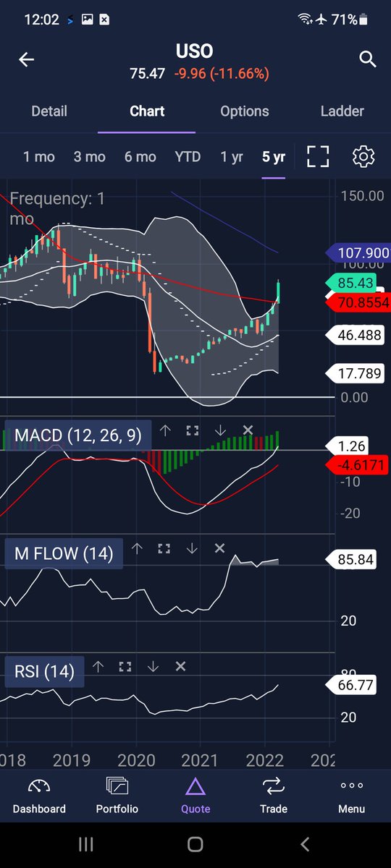
Task: Switch to the Options tab
Action: pyautogui.click(x=245, y=111)
